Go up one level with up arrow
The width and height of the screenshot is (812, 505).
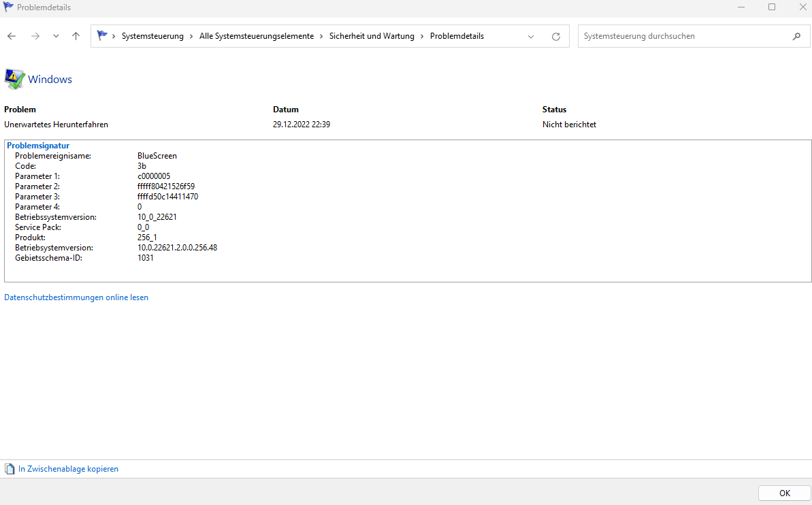pyautogui.click(x=76, y=36)
